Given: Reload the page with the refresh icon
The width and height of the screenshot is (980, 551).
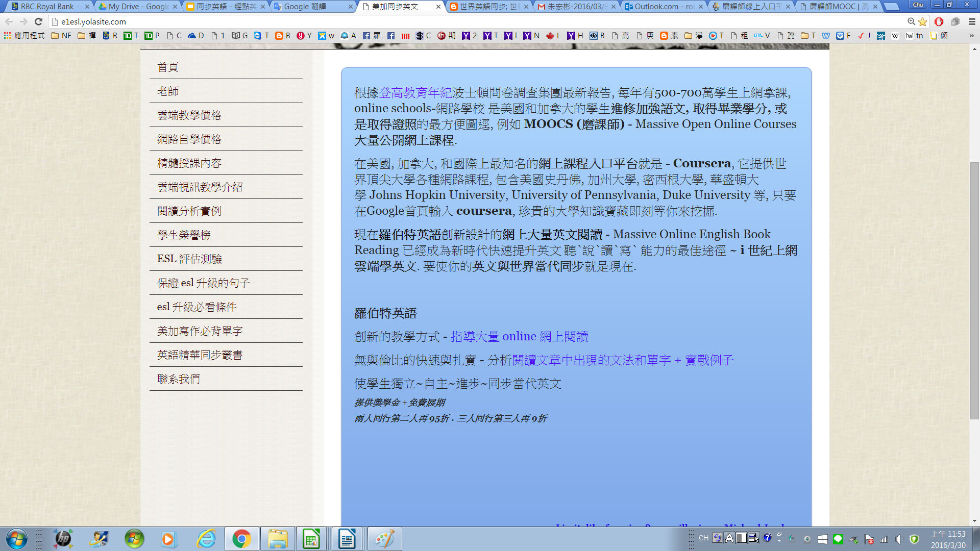Looking at the screenshot, I should (x=38, y=21).
